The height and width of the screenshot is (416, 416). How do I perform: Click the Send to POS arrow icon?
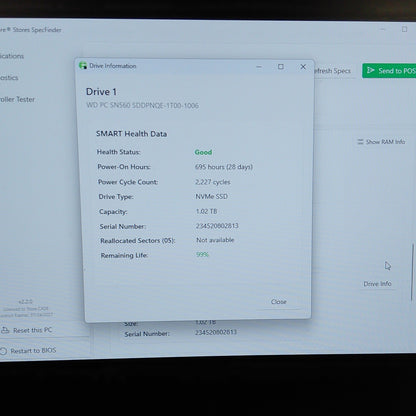coord(370,70)
